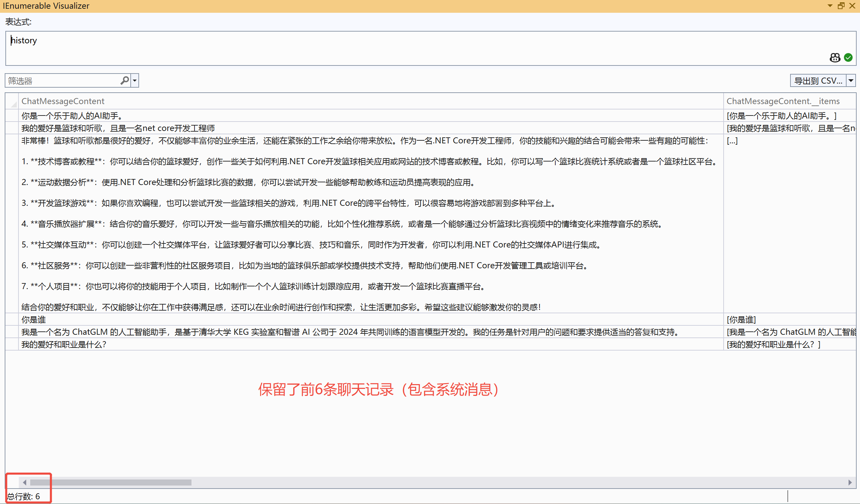This screenshot has height=504, width=860.
Task: Click the filter search magnifier icon
Action: pyautogui.click(x=125, y=81)
